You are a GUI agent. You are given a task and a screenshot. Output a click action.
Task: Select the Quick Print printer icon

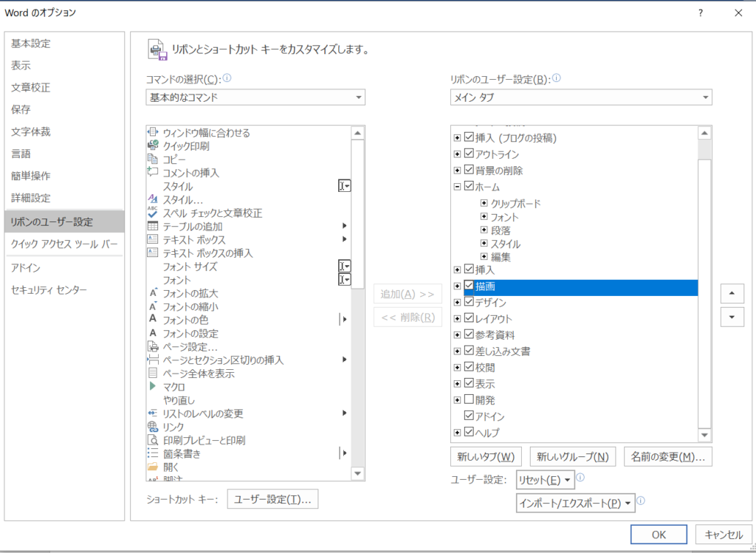[x=153, y=145]
